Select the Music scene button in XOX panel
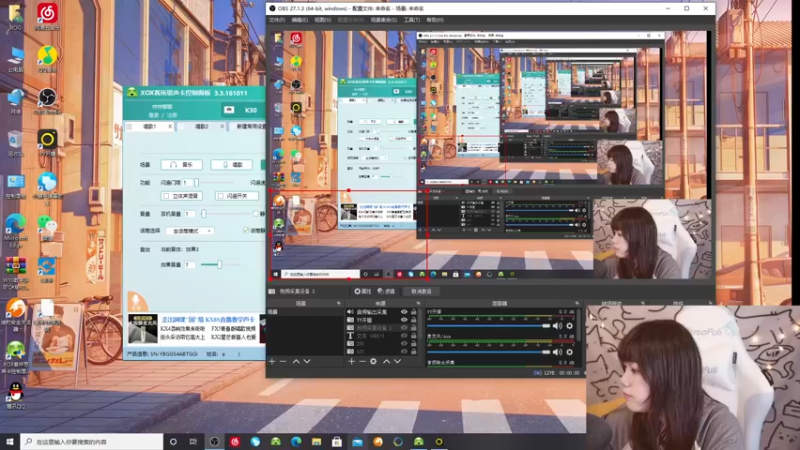This screenshot has height=450, width=800. coord(182,165)
